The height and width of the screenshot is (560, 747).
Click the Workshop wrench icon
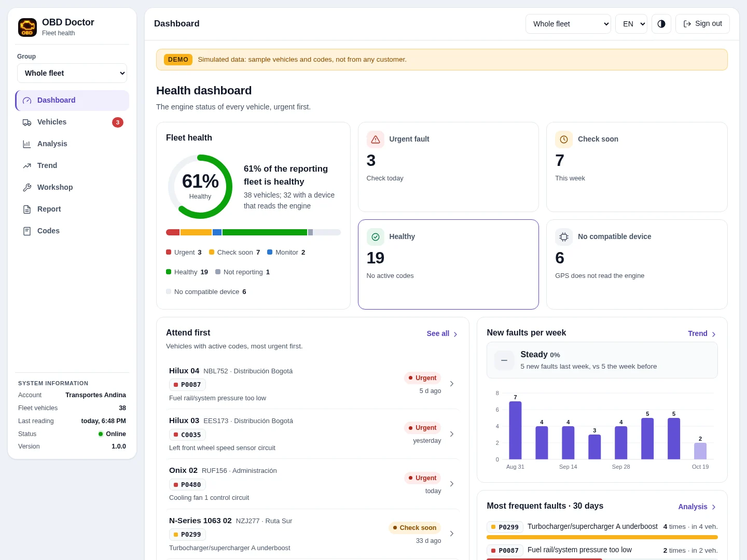(x=27, y=188)
